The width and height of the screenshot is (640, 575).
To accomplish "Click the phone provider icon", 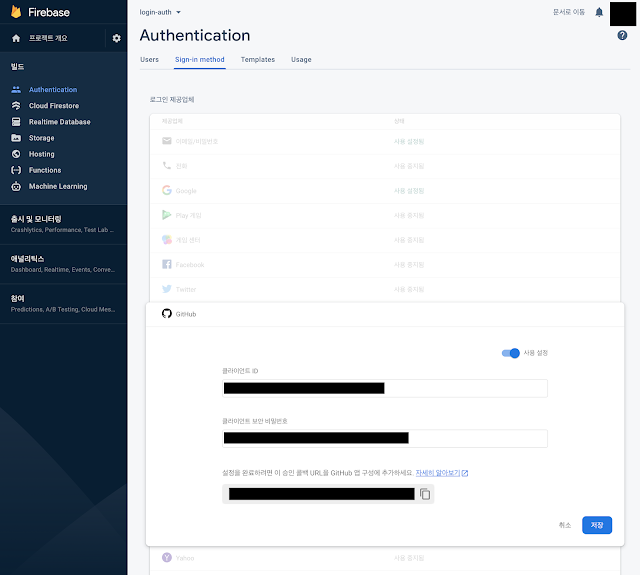I will 167,166.
